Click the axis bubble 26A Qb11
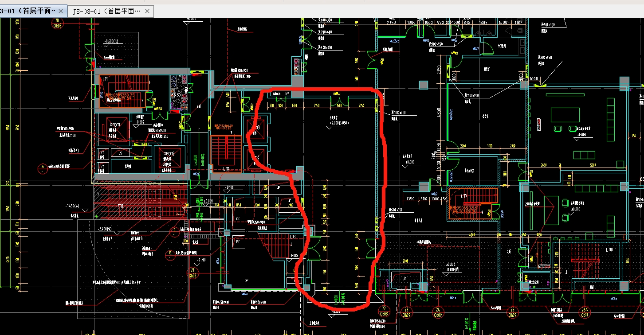Screen dimensions: 644x335 (x=585, y=312)
